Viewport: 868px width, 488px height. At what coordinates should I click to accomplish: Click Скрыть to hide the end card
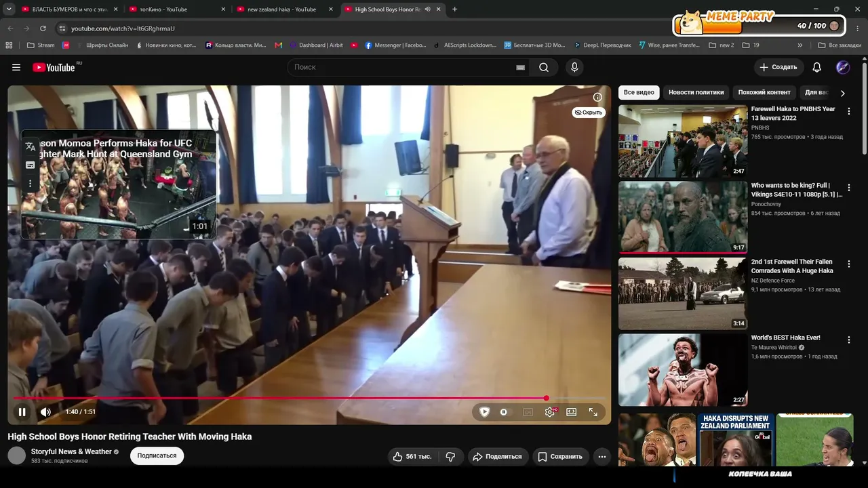point(589,113)
